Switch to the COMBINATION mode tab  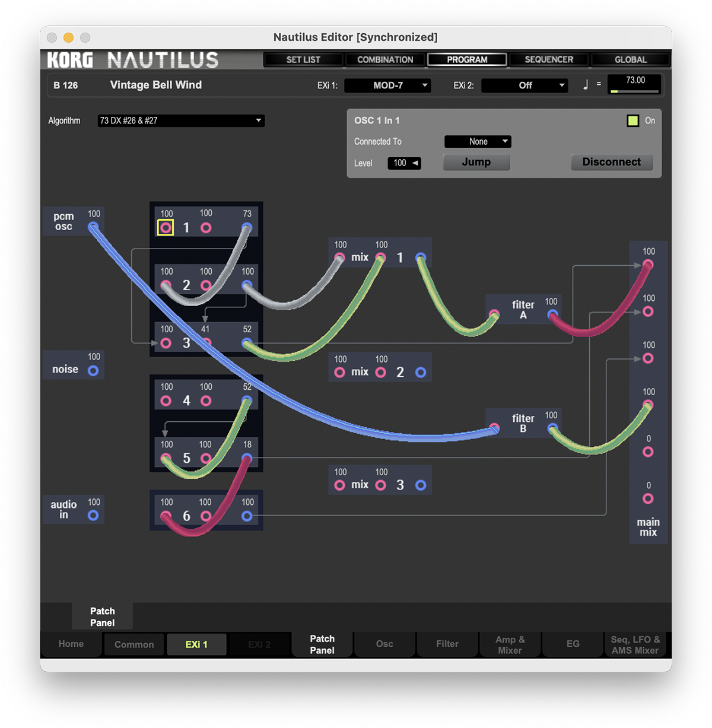coord(385,59)
